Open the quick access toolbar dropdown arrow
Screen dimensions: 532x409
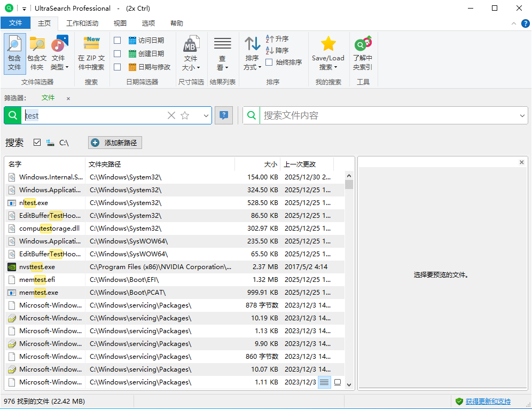click(24, 9)
